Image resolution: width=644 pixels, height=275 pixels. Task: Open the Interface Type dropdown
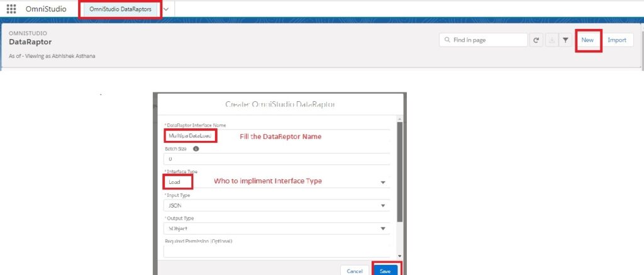[x=277, y=182]
